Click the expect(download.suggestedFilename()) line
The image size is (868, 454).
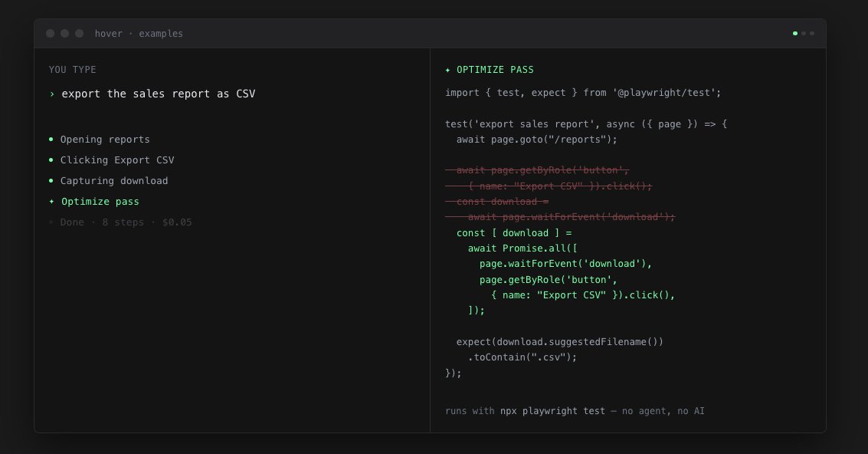(560, 342)
